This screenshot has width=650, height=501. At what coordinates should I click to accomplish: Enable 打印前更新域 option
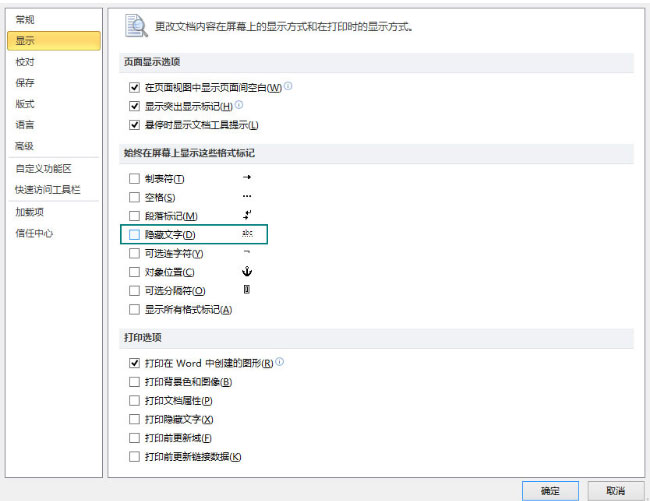tap(135, 439)
